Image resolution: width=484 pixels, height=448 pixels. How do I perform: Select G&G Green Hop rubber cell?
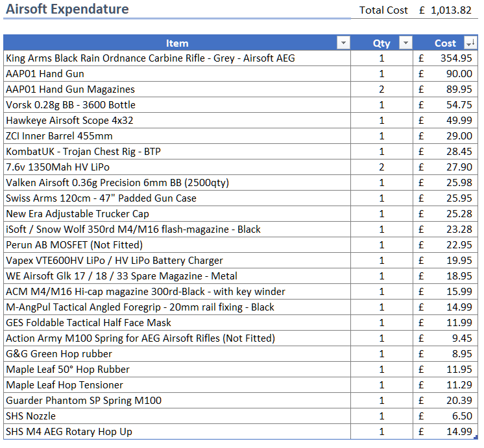177,353
